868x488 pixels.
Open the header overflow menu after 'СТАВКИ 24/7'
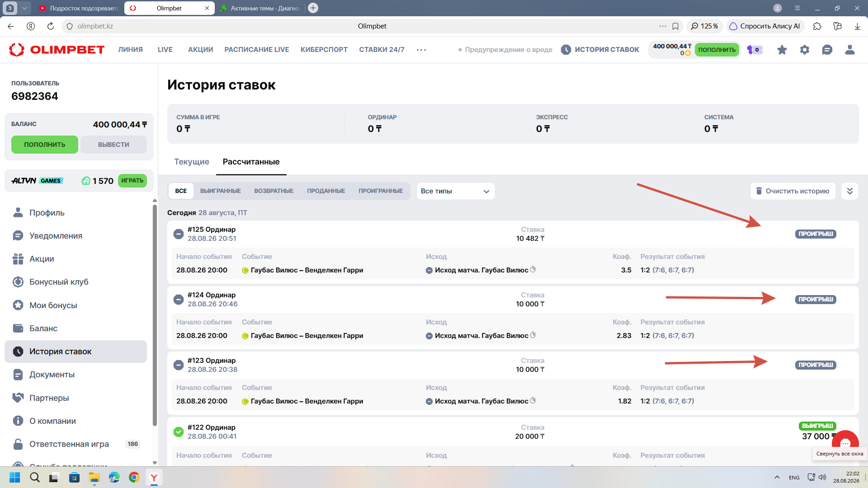421,50
